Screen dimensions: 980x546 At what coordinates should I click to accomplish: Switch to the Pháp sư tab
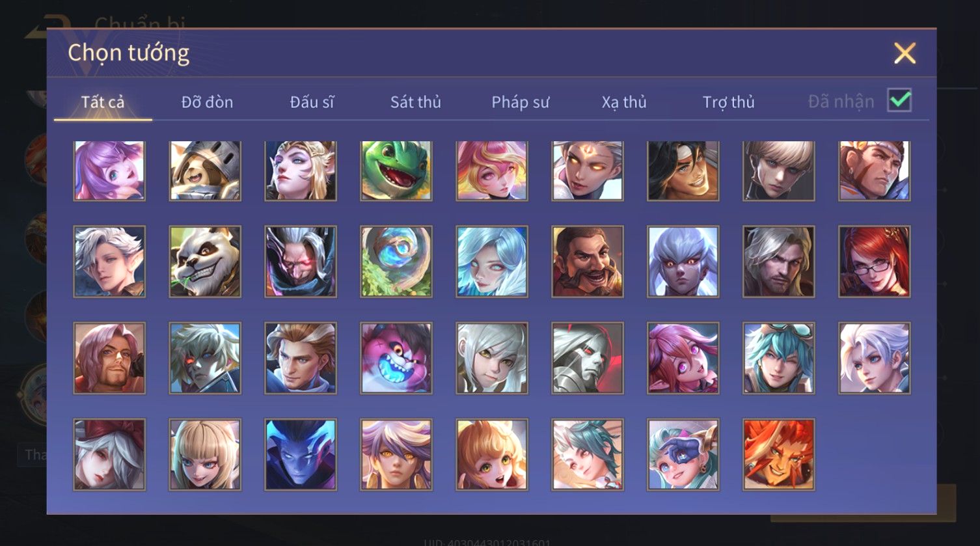[520, 102]
